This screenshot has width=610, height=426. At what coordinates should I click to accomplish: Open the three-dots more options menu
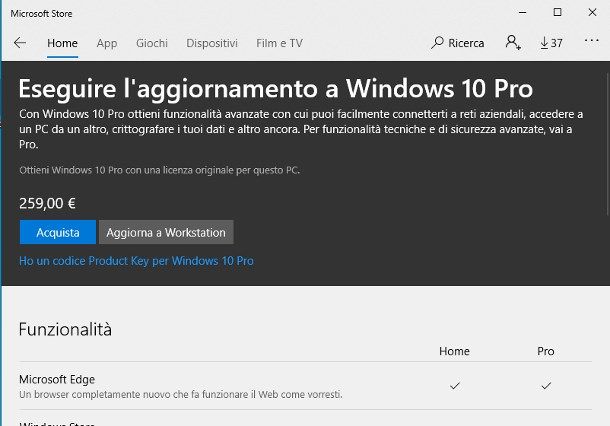click(590, 43)
